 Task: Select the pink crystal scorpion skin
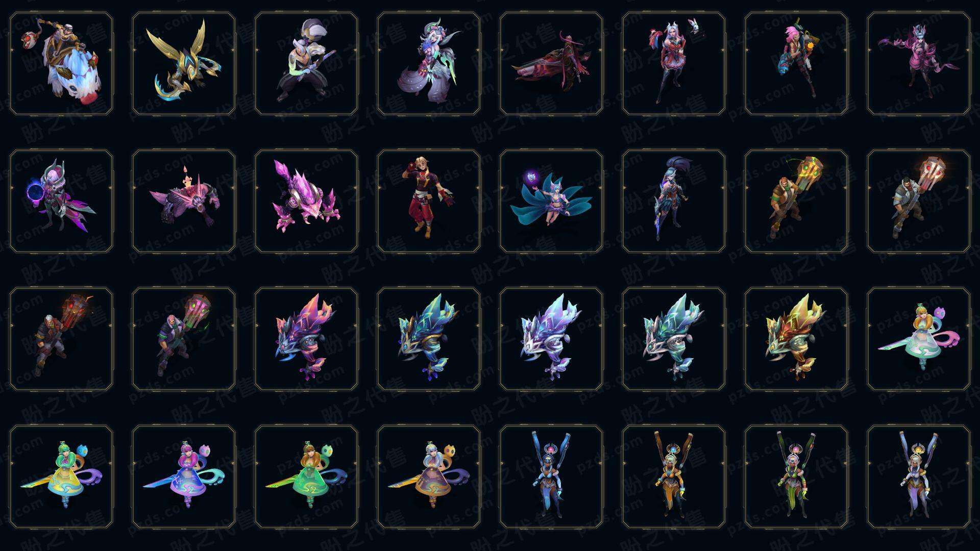(x=306, y=201)
